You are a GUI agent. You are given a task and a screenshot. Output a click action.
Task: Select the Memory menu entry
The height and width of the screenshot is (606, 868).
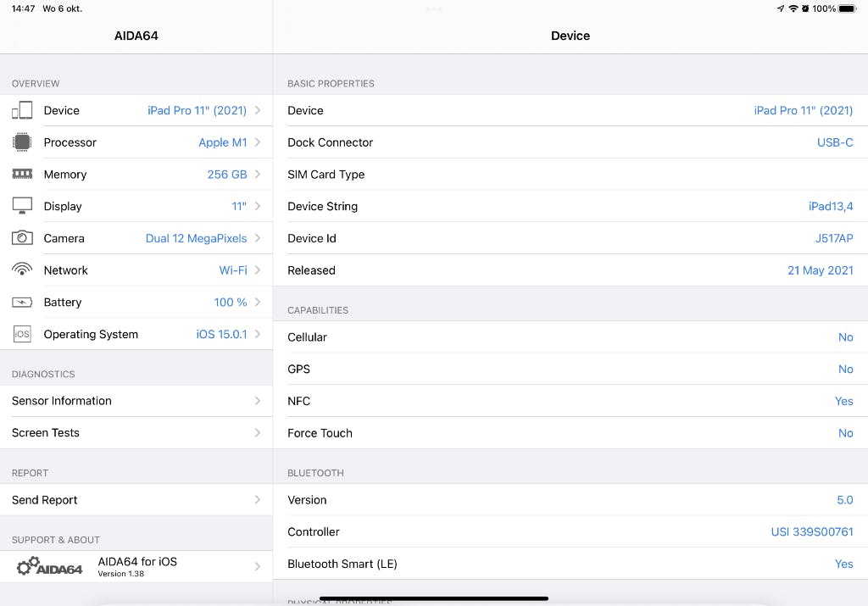(136, 175)
